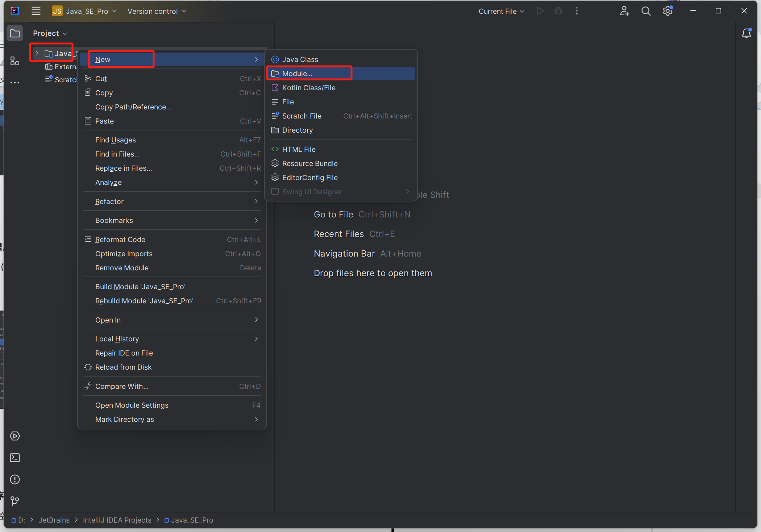This screenshot has height=532, width=761.
Task: Open the Services tool window icon
Action: [15, 436]
